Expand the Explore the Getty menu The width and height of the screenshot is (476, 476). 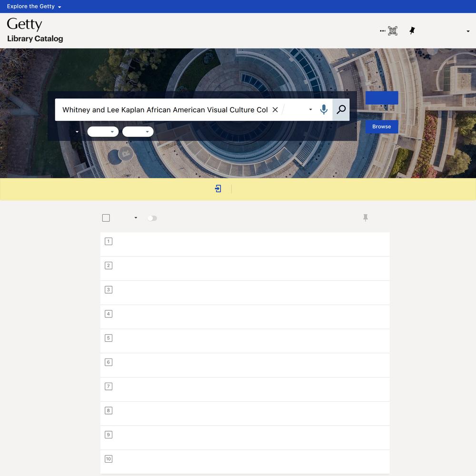[x=34, y=6]
